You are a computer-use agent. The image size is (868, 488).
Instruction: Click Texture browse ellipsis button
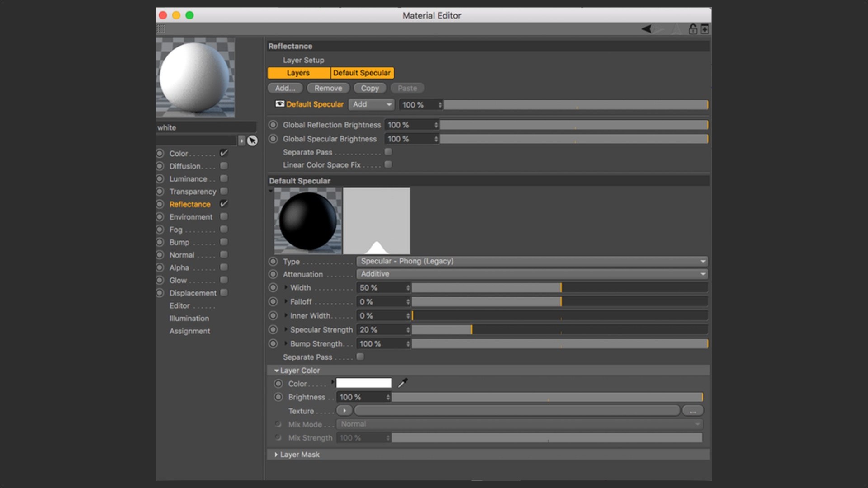[693, 411]
